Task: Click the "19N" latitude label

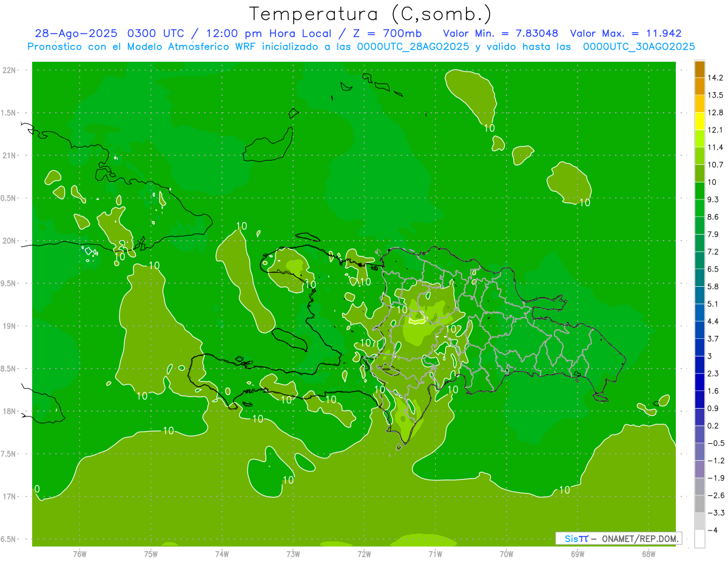Action: [x=10, y=326]
